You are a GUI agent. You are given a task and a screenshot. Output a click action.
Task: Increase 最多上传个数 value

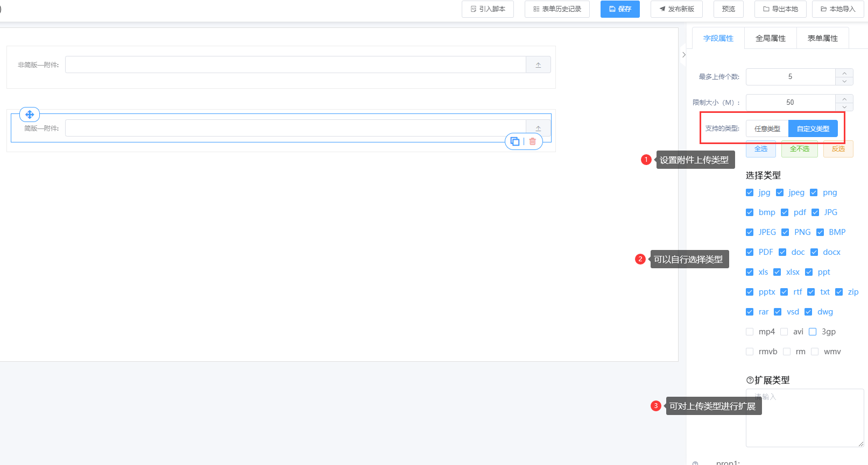click(844, 73)
